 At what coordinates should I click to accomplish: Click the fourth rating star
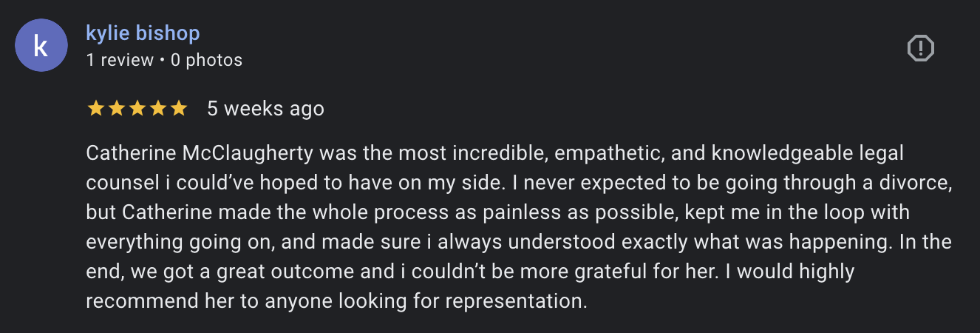(157, 109)
